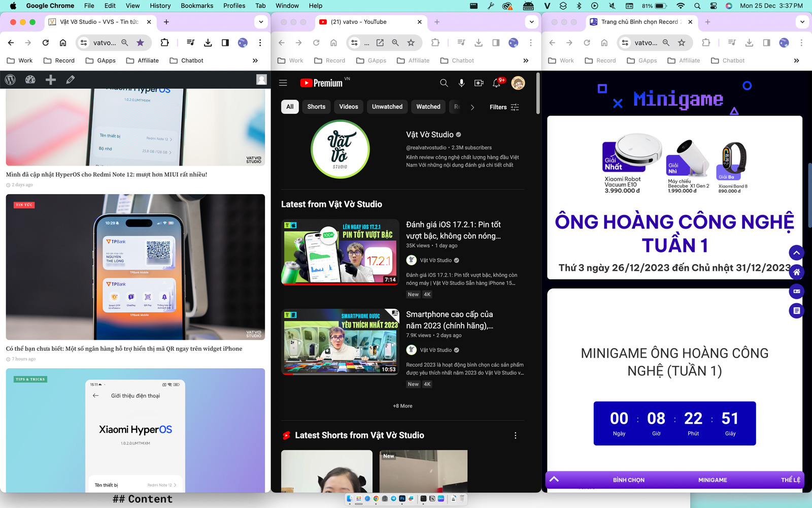Click the floating game controller button
Image resolution: width=812 pixels, height=508 pixels.
click(796, 291)
